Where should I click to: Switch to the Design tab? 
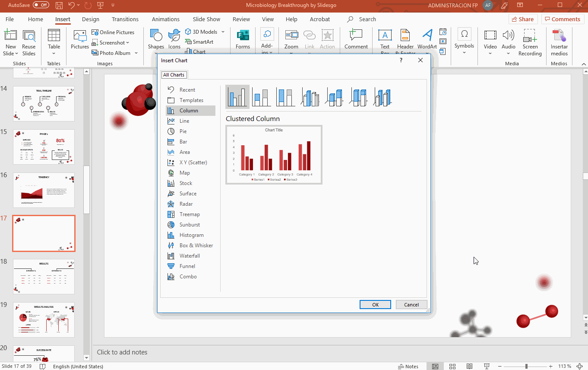(91, 19)
